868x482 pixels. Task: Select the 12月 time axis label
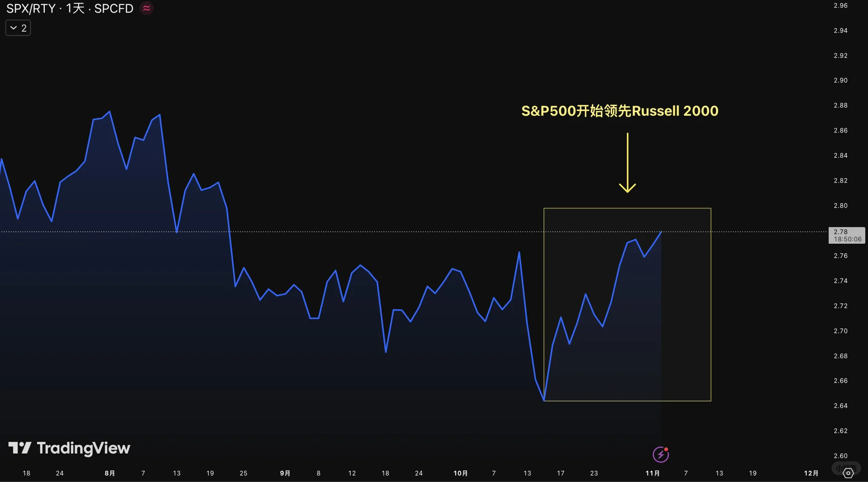click(x=811, y=473)
